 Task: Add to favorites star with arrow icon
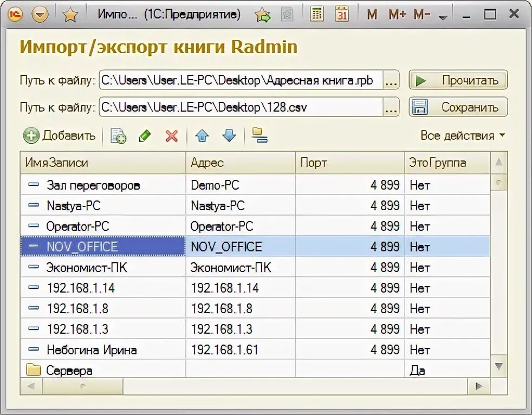coord(262,15)
